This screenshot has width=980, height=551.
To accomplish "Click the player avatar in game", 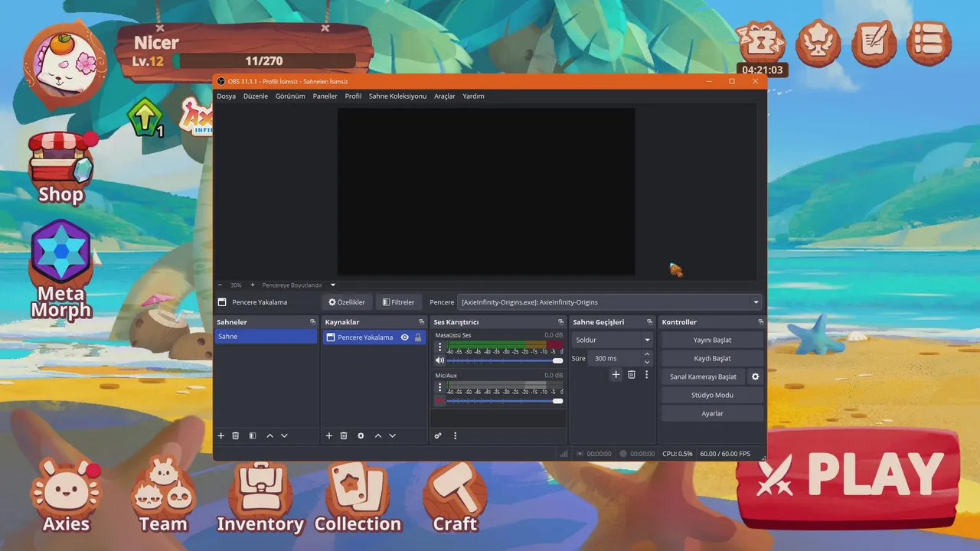I will [64, 65].
